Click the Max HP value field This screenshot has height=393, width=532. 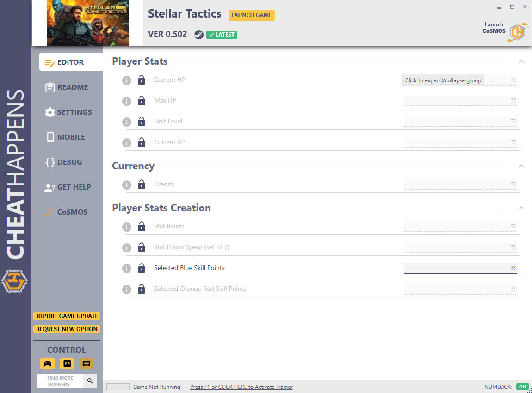click(460, 101)
